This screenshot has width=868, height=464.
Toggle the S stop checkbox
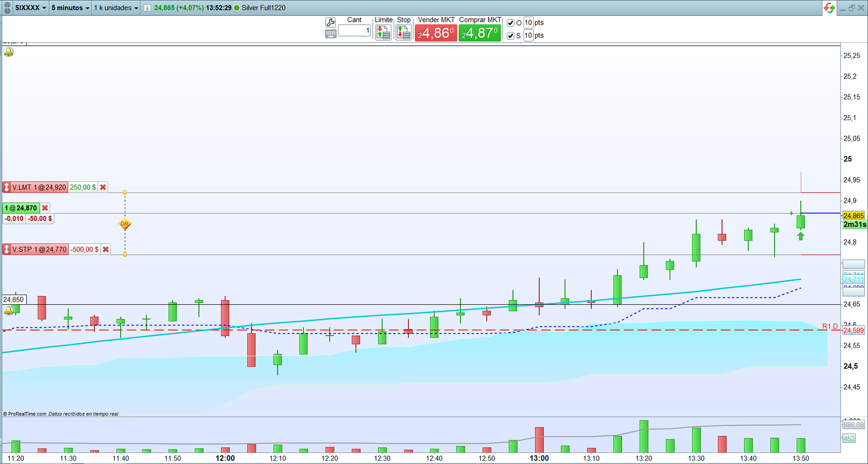511,36
